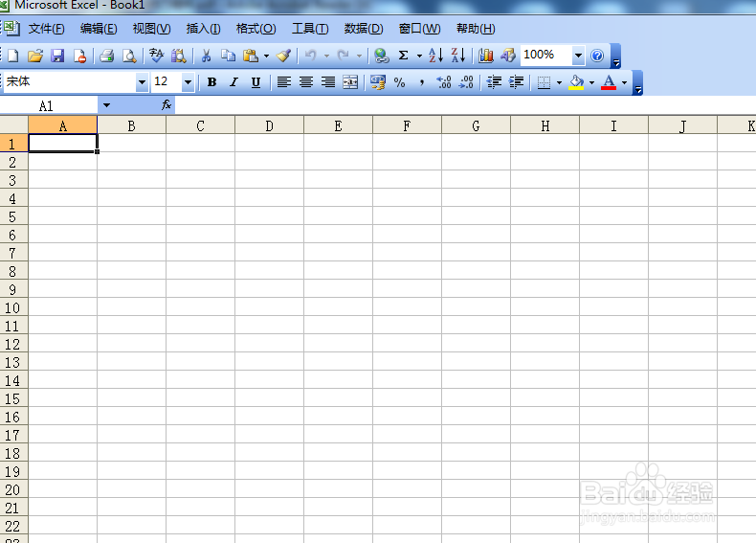This screenshot has height=543, width=756.
Task: Open Print Preview
Action: pos(129,56)
